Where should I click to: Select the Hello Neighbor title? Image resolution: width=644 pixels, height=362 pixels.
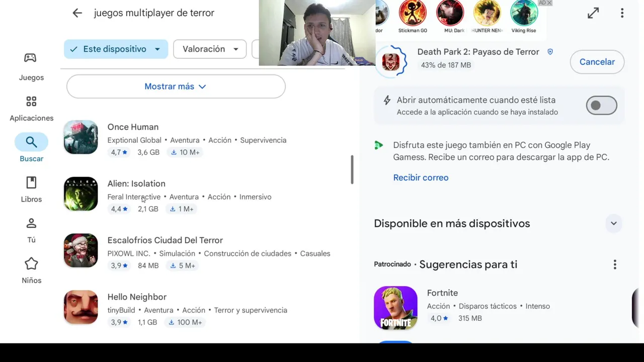tap(137, 297)
